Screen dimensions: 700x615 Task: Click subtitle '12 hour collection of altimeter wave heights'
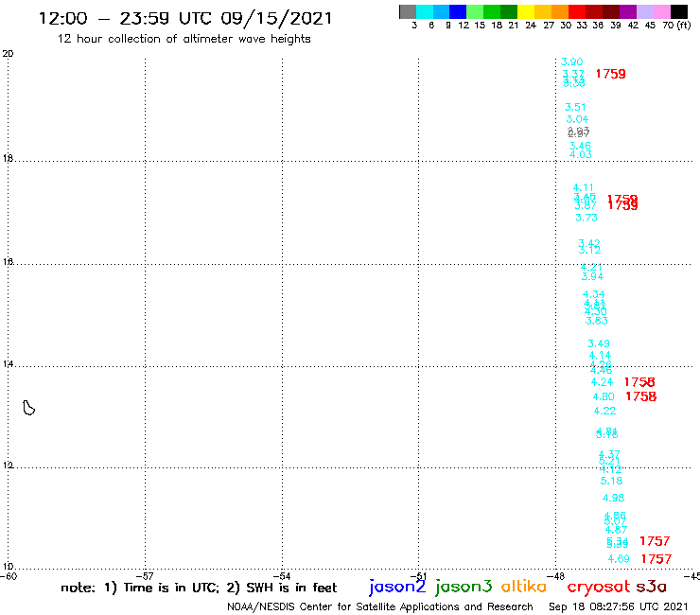(184, 39)
